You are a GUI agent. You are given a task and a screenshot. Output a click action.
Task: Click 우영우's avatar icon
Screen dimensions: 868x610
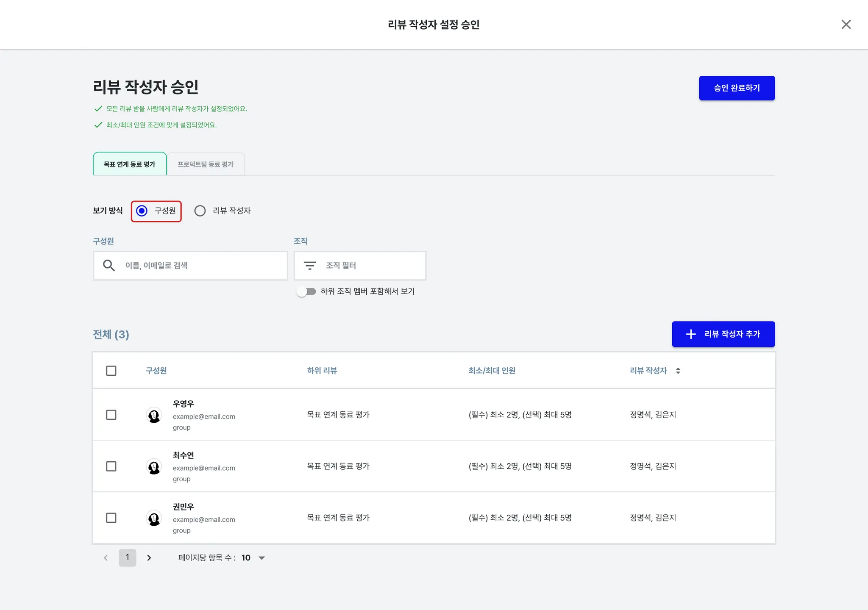click(154, 415)
